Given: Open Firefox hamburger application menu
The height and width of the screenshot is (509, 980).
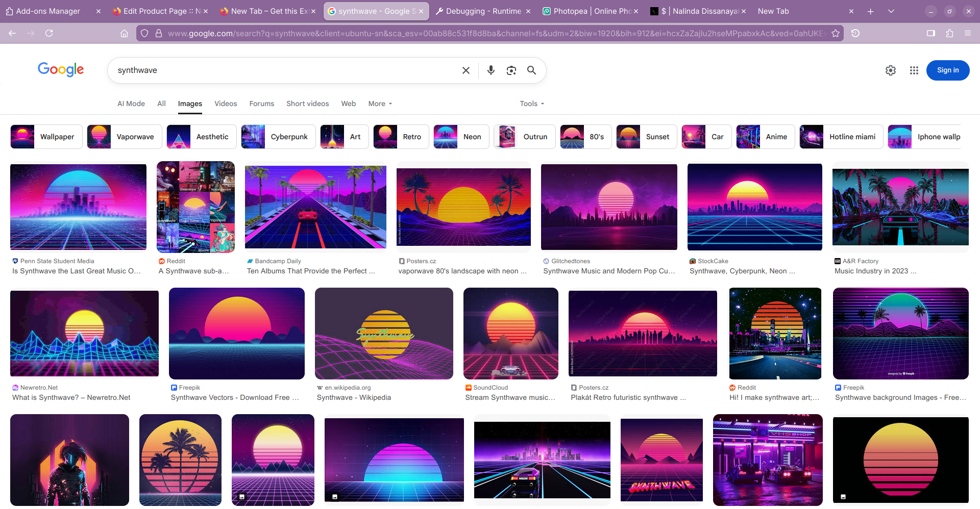Looking at the screenshot, I should tap(967, 33).
